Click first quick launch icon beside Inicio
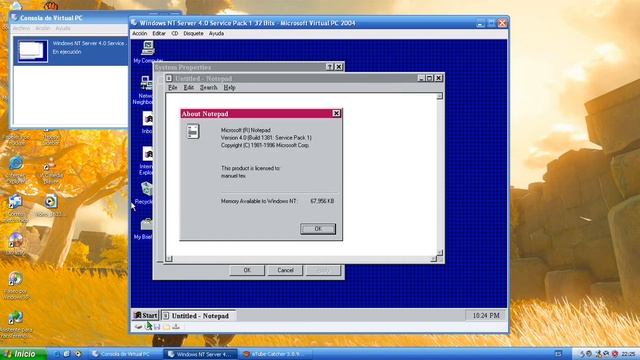 click(57, 354)
